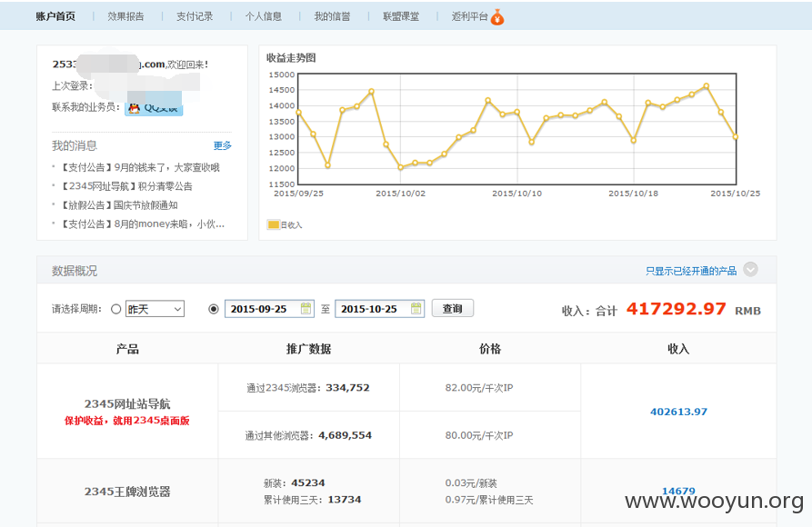Click the 数据概况 section heading

click(x=74, y=271)
